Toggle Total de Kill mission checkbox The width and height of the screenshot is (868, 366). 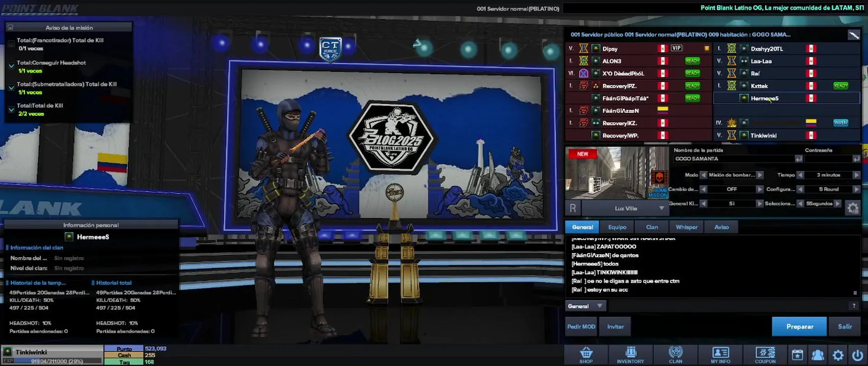pos(11,109)
